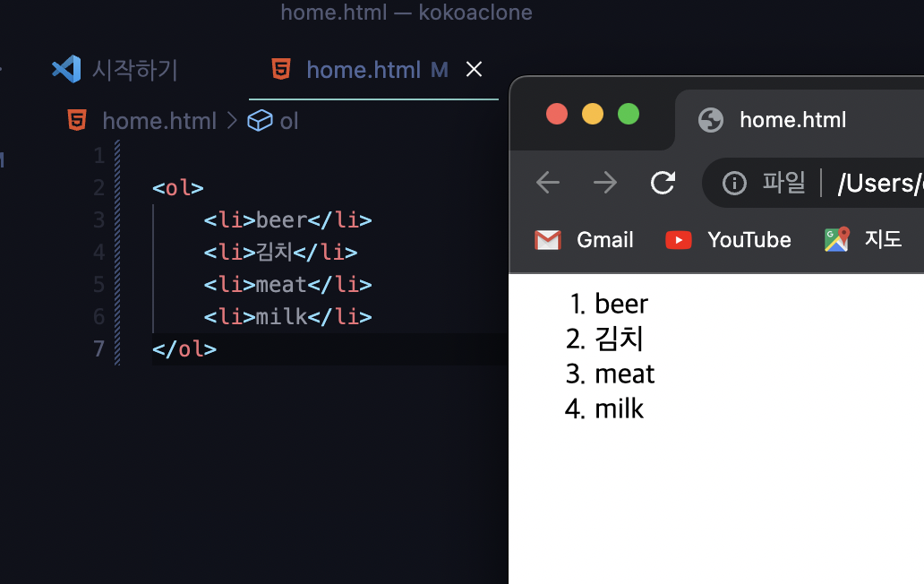Click the HTML5 file icon in breadcrumb

pyautogui.click(x=77, y=120)
